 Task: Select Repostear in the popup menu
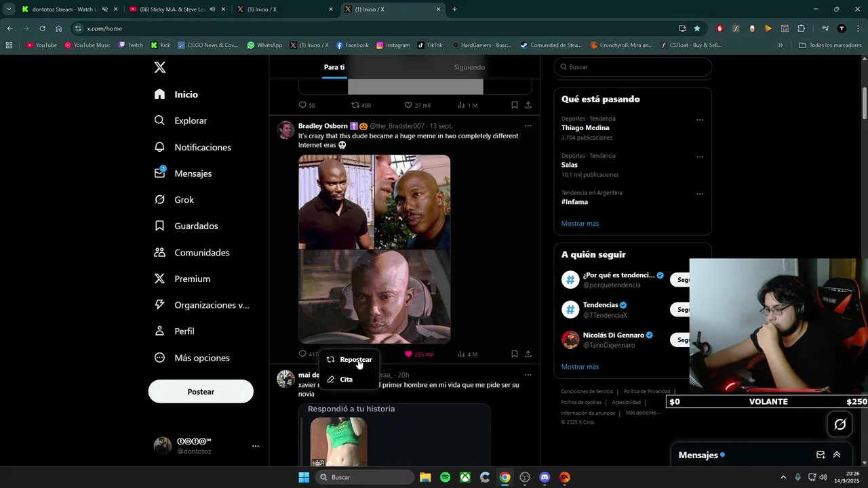coord(349,360)
